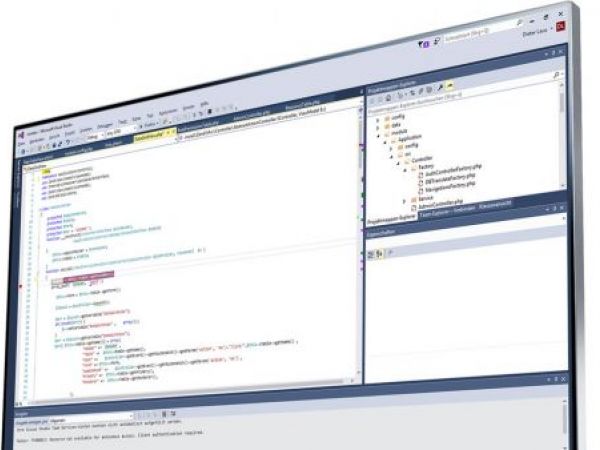Viewport: 600px width, 450px height.
Task: Click the Visual Studio logo icon
Action: (21, 133)
